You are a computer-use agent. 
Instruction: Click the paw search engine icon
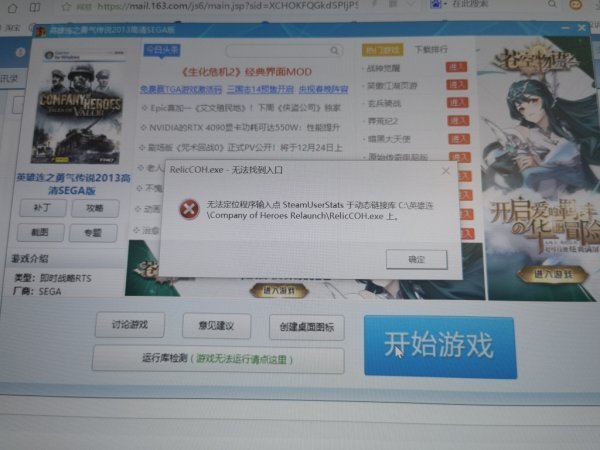(x=435, y=4)
